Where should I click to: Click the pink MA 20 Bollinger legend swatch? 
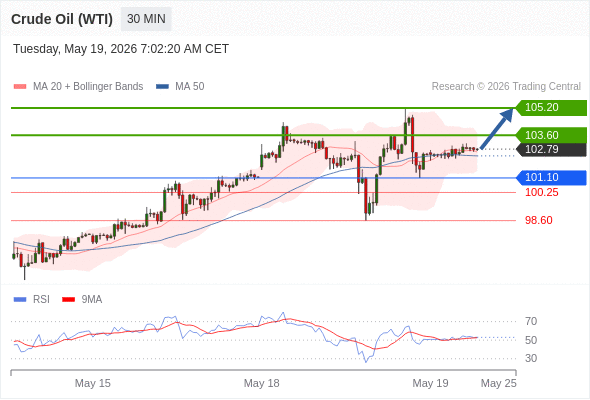20,87
